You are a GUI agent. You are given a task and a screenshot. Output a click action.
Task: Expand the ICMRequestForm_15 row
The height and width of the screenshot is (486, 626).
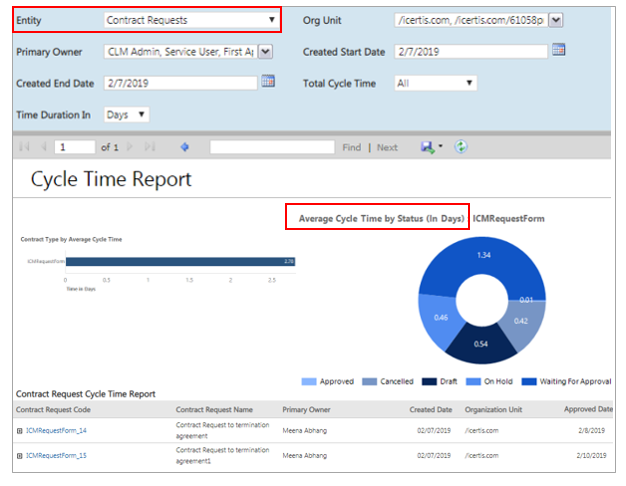click(x=19, y=456)
